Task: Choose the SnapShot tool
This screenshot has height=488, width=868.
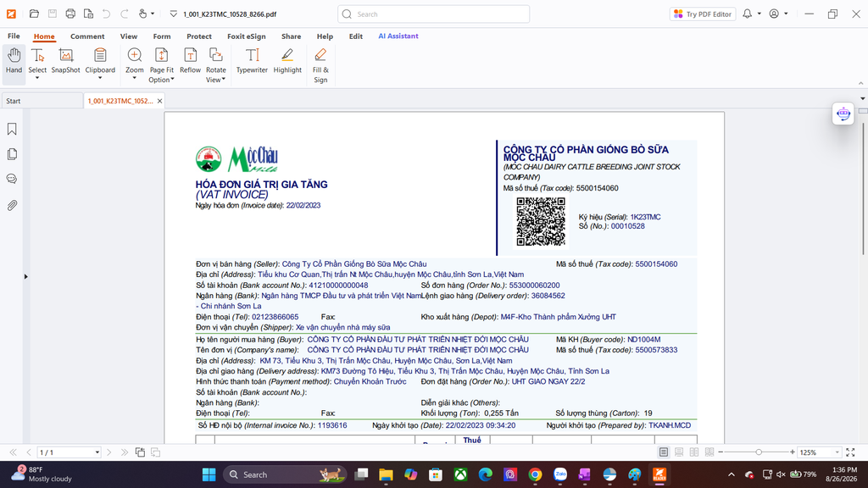Action: coord(66,61)
